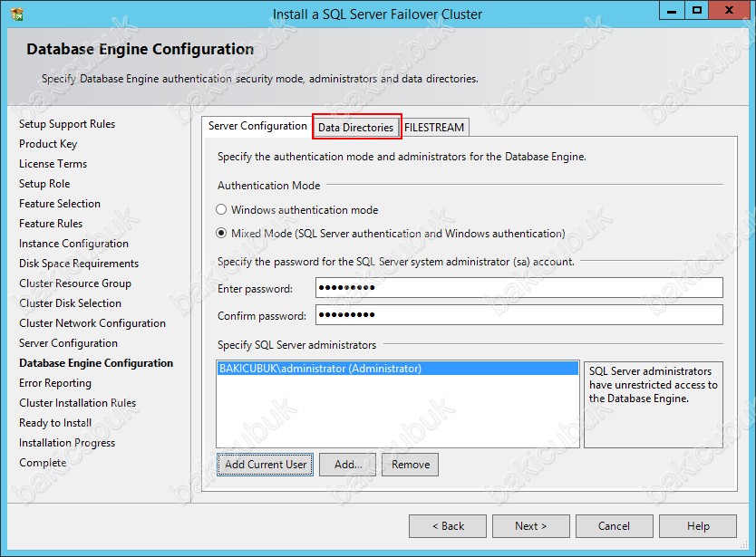This screenshot has height=557, width=756.
Task: Click the Enter password field
Action: [519, 288]
